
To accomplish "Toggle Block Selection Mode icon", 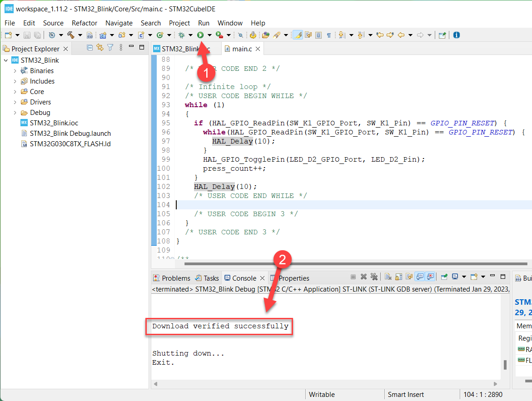I will 318,35.
